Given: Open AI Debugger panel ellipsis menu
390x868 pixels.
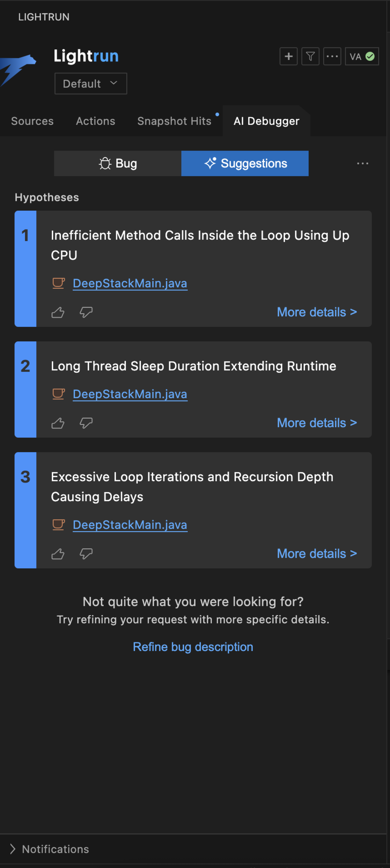Looking at the screenshot, I should (x=362, y=163).
